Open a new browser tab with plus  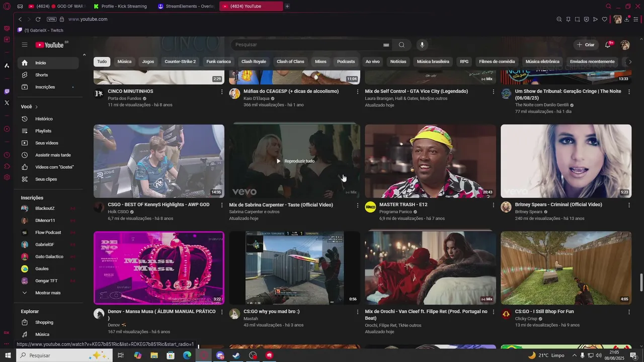coord(287,7)
